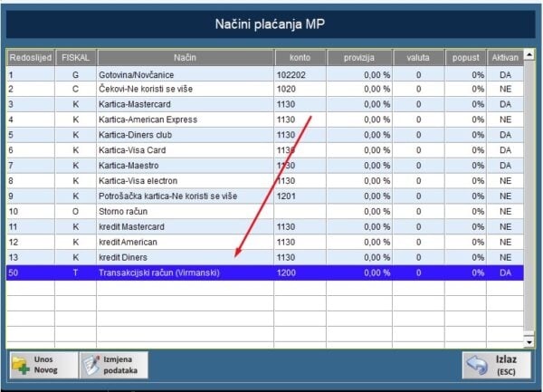Select the Transakcijski račun (Virmanski) row
Screen dimensions: 543x392
point(186,272)
